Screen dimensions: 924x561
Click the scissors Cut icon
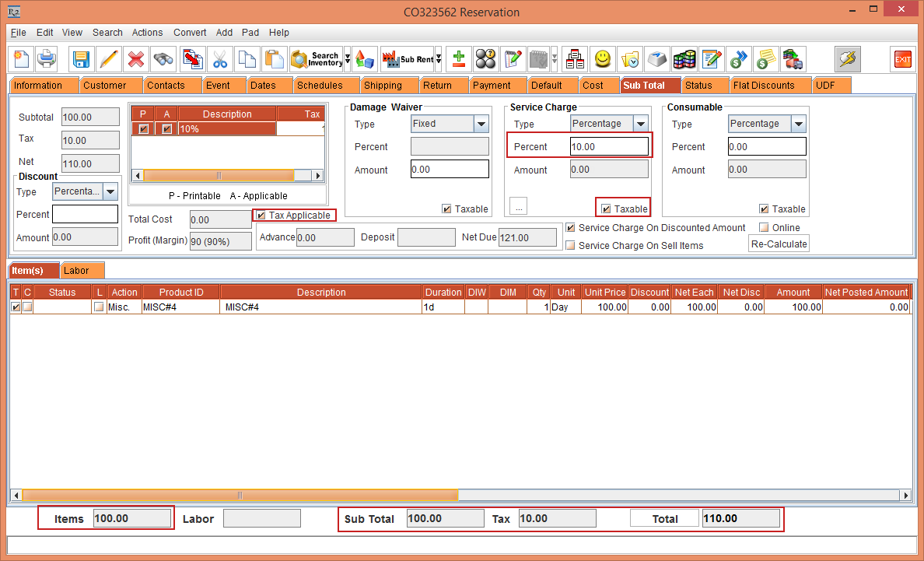pyautogui.click(x=220, y=59)
